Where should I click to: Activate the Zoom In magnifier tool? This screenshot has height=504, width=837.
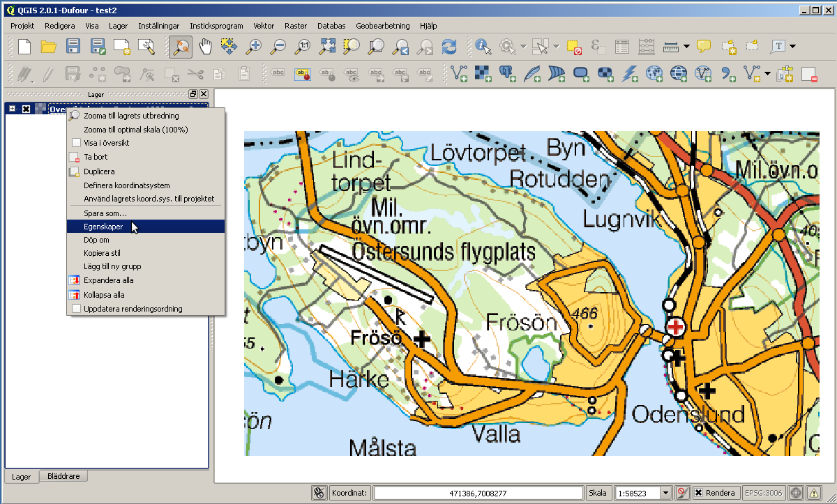tap(253, 47)
